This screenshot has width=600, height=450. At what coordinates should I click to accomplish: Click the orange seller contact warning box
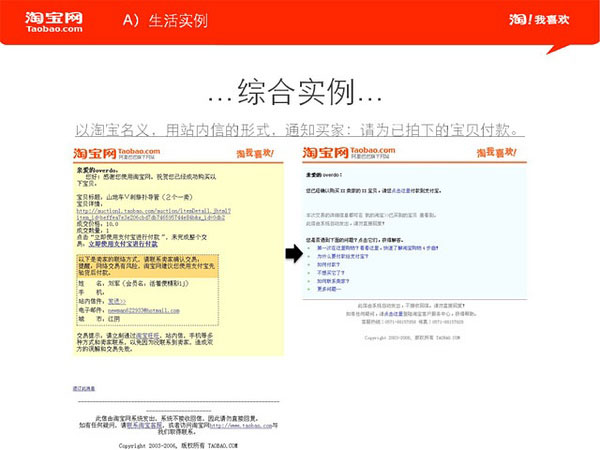click(148, 266)
